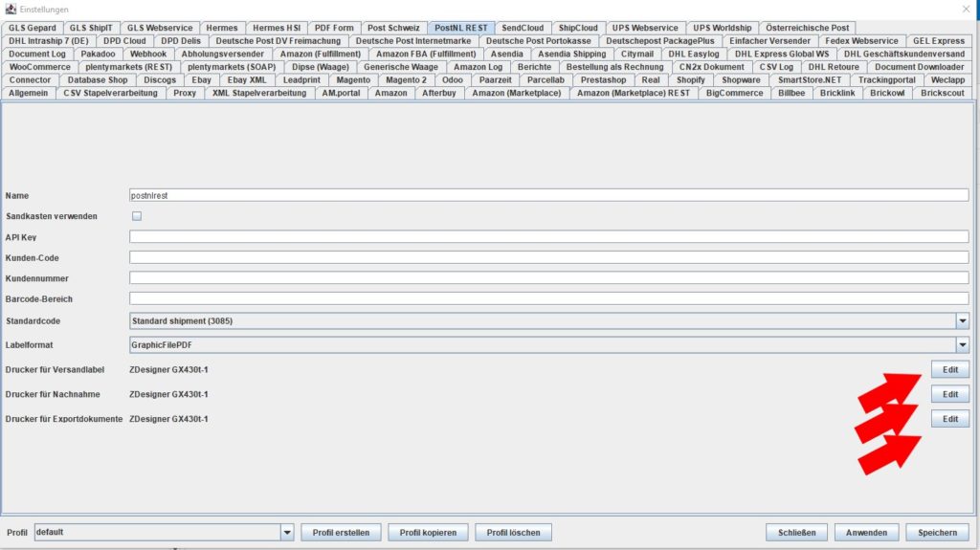This screenshot has width=980, height=550.
Task: Open Österreichische Post tab
Action: tap(808, 28)
